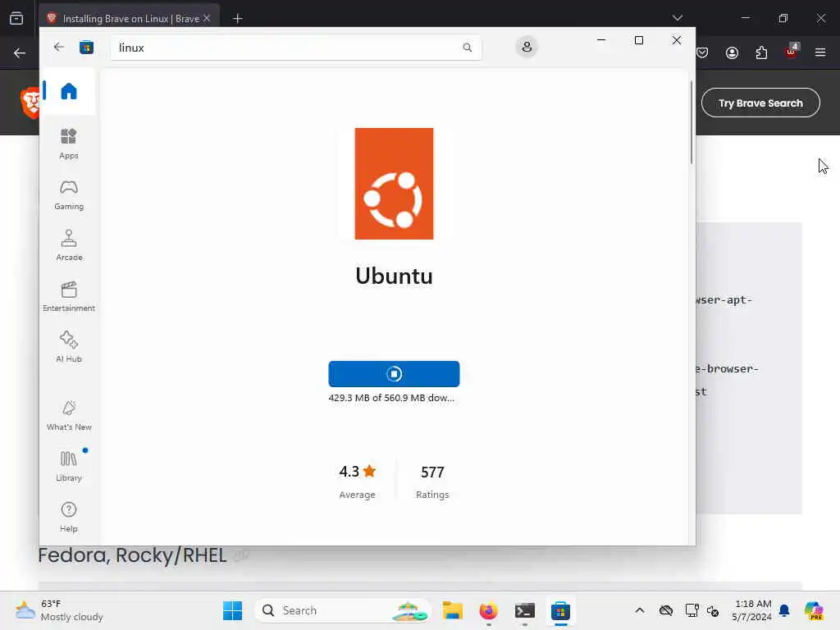Screen dimensions: 840x630
Task: Open Entertainment section in Store sidebar
Action: coord(69,297)
